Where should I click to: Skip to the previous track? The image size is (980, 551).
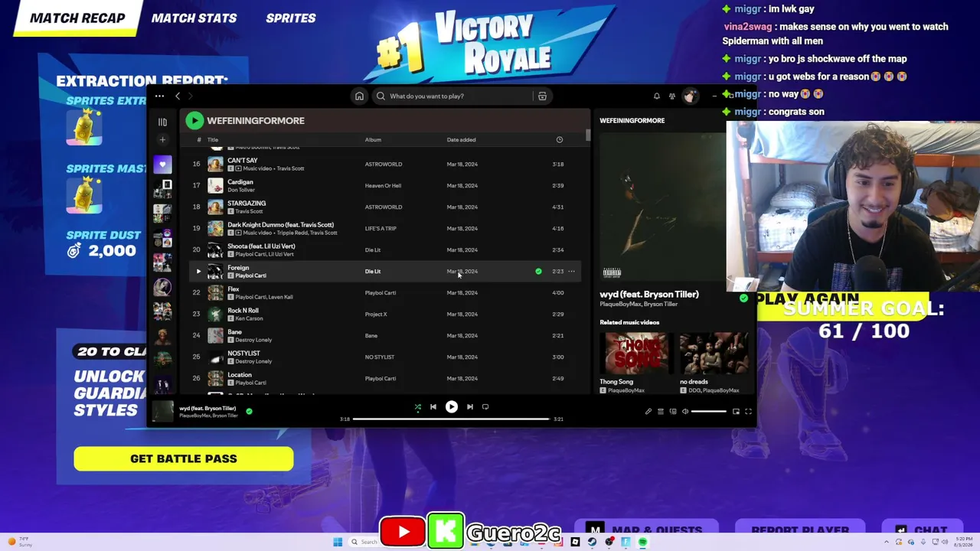pyautogui.click(x=433, y=407)
